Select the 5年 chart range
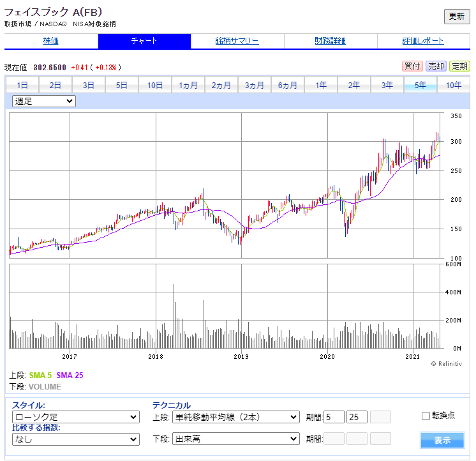Screen dimensions: 476x461 (x=420, y=85)
